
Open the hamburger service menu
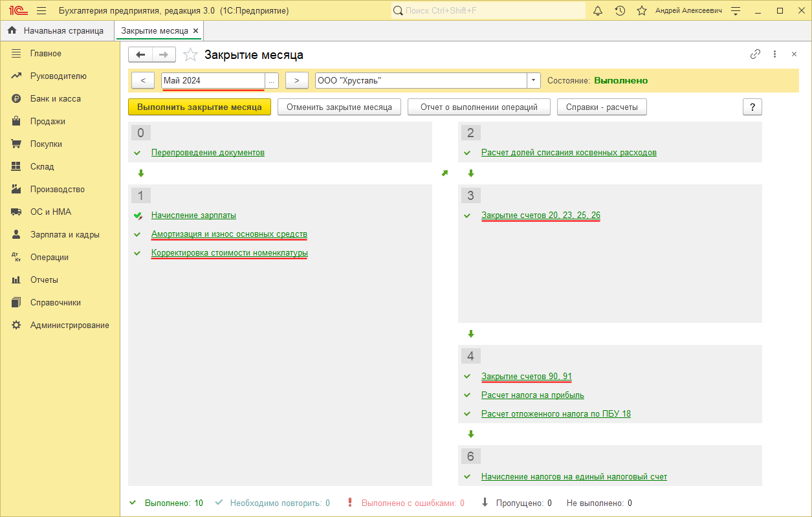coord(41,11)
